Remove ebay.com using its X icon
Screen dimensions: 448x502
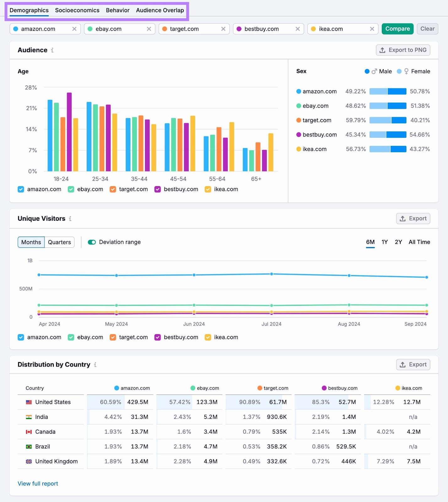[x=149, y=29]
